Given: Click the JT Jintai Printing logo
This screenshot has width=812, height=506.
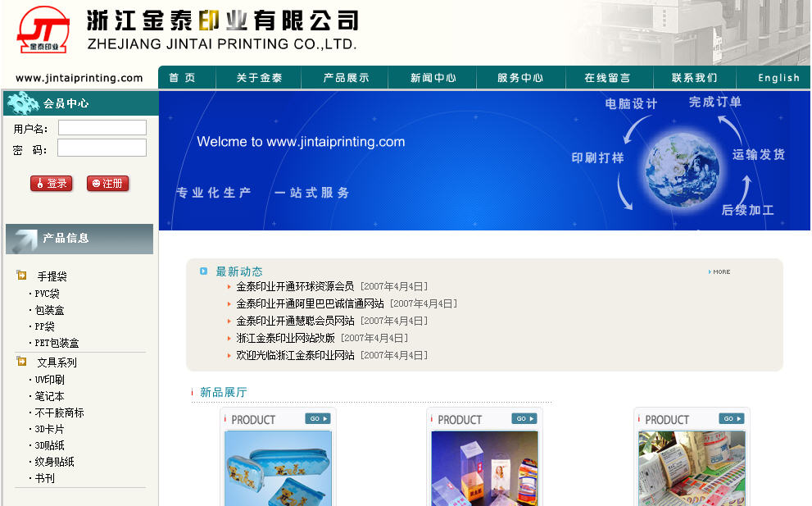Looking at the screenshot, I should 43,30.
